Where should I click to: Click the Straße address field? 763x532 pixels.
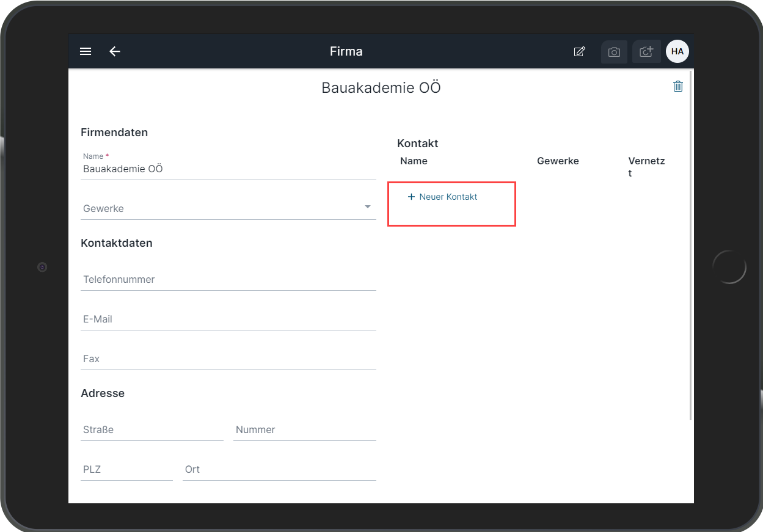pos(152,429)
